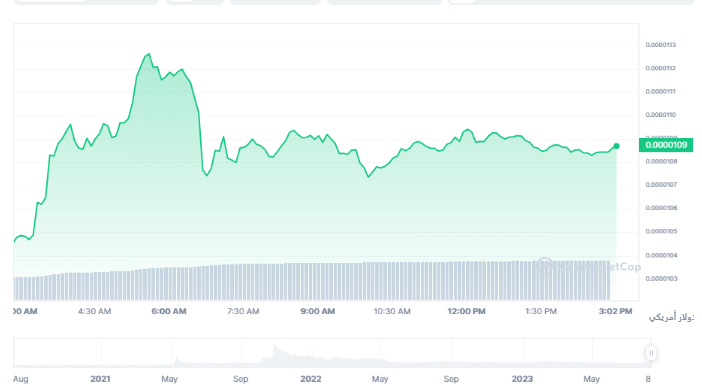Click the 1:30 PM time axis label
Screen dimensions: 702x386
point(541,311)
